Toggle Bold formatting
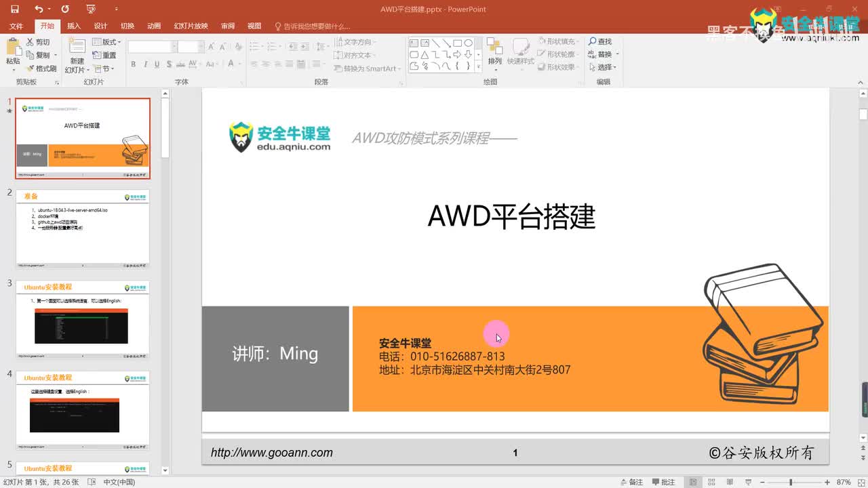 click(134, 64)
